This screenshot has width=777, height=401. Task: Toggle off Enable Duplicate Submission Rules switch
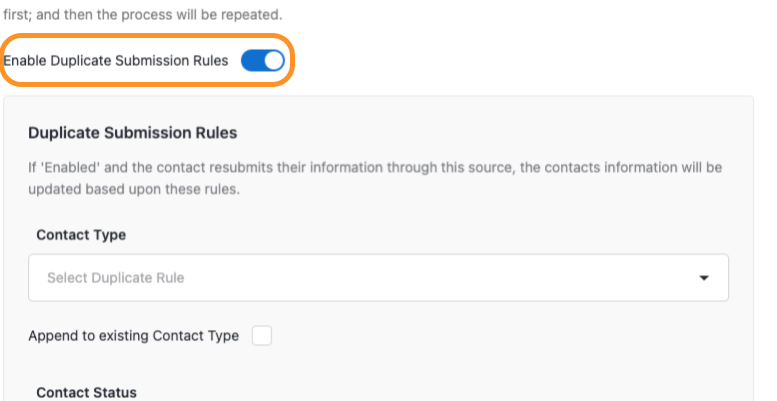click(x=263, y=61)
